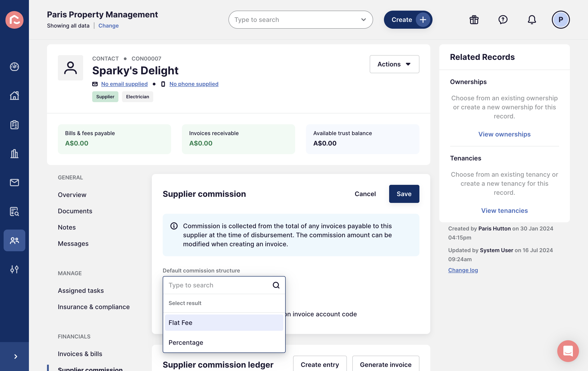Go to Messages section
Image resolution: width=588 pixels, height=371 pixels.
coord(73,244)
